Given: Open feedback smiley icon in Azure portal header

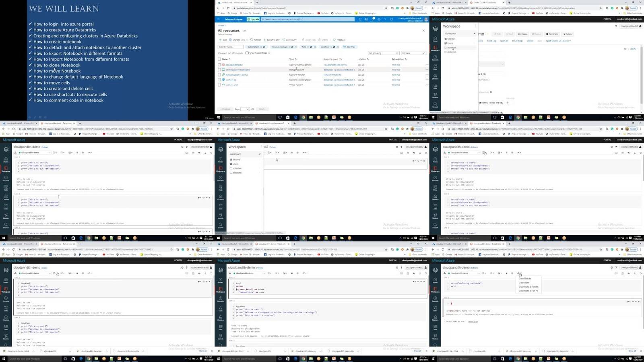Looking at the screenshot, I should [392, 19].
